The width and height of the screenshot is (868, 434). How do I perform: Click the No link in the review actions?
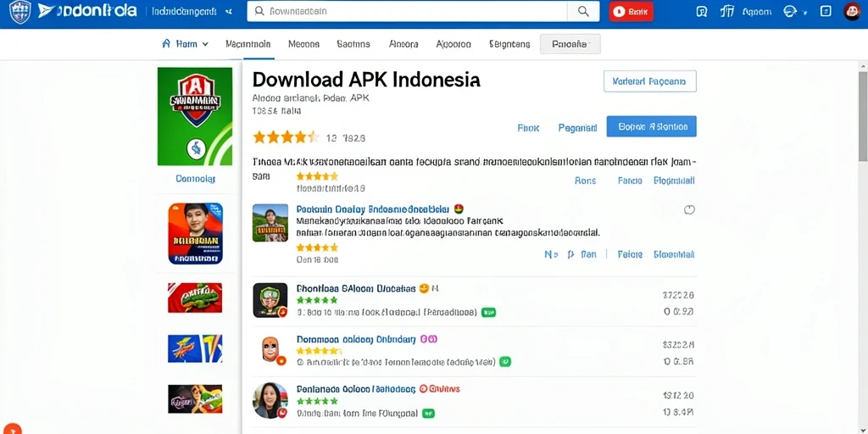[x=551, y=254]
